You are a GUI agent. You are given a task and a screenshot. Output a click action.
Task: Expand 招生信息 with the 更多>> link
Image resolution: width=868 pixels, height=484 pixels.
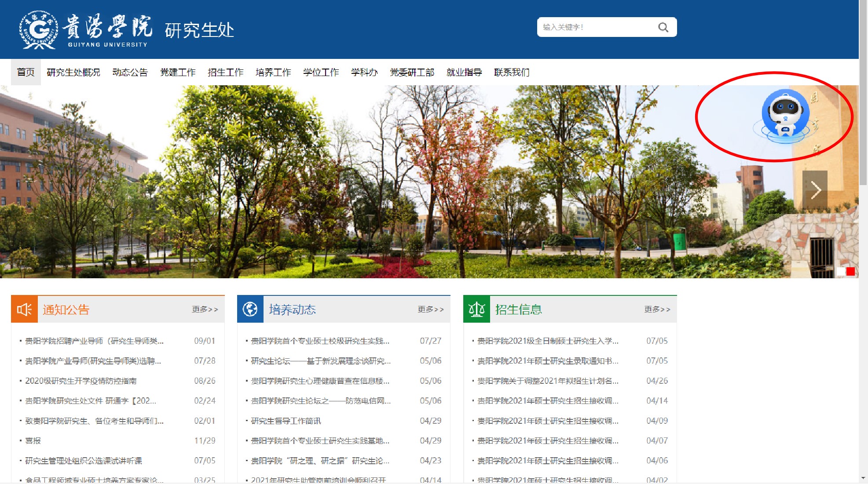[x=657, y=309]
